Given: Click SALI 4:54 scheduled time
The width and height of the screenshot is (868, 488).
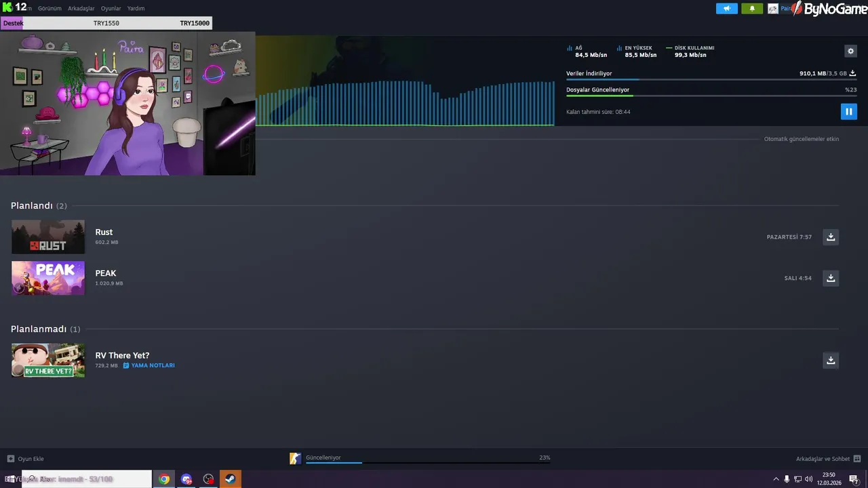Looking at the screenshot, I should tap(798, 279).
